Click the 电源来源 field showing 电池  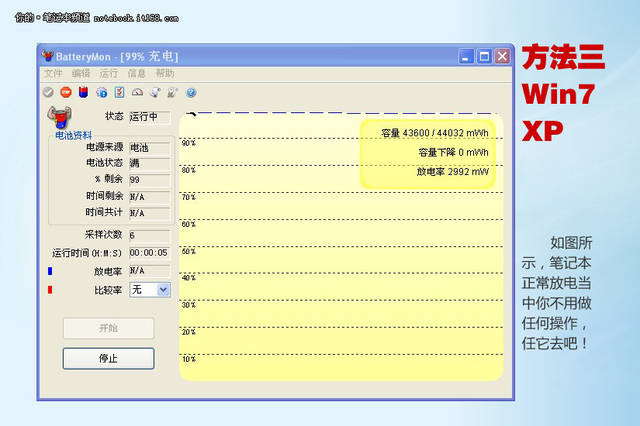[x=150, y=147]
